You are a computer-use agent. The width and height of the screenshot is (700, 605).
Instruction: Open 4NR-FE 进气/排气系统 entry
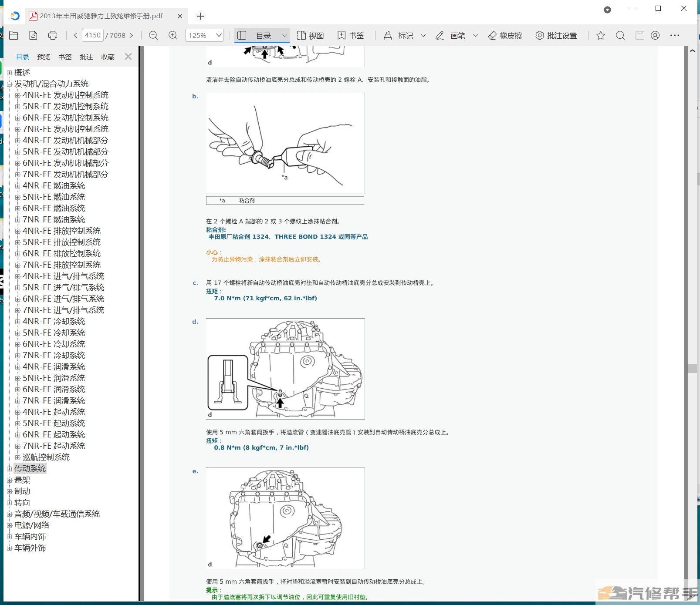pos(63,276)
